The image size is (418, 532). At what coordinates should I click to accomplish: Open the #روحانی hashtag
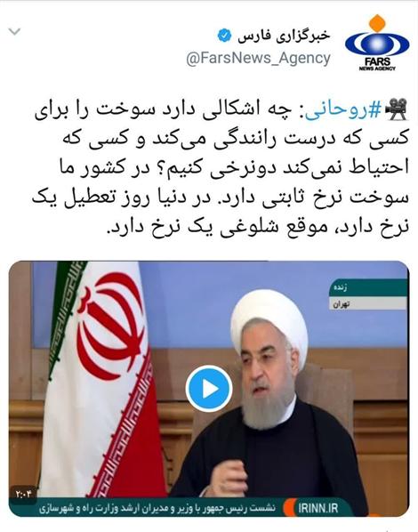343,111
